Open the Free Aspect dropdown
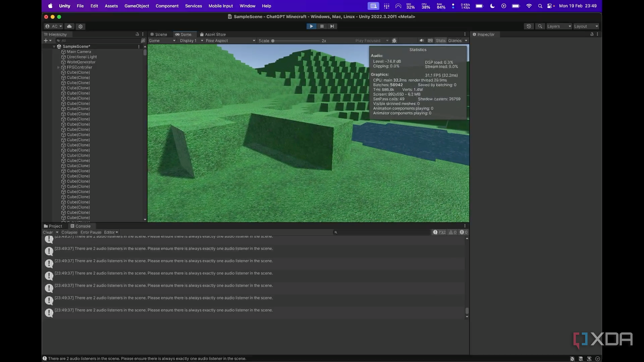Image resolution: width=644 pixels, height=362 pixels. click(230, 41)
